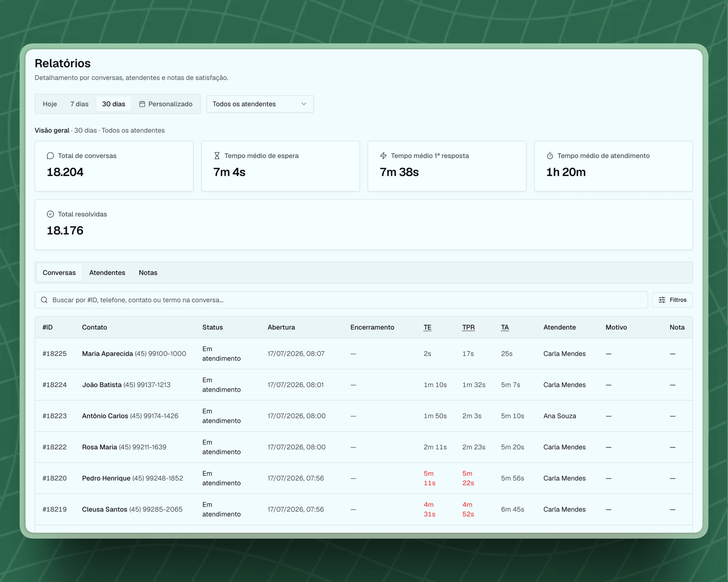728x582 pixels.
Task: Open the Todos os atendentes dropdown
Action: pos(260,104)
